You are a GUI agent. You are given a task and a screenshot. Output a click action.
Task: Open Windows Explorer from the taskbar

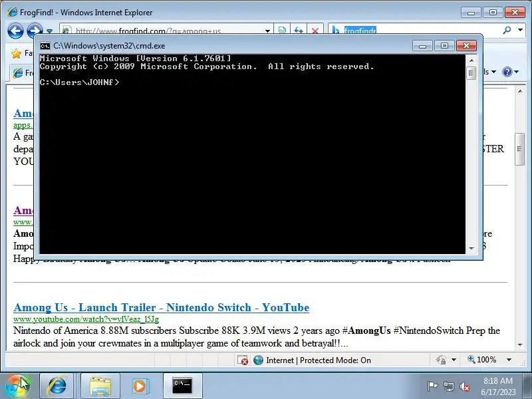(100, 386)
